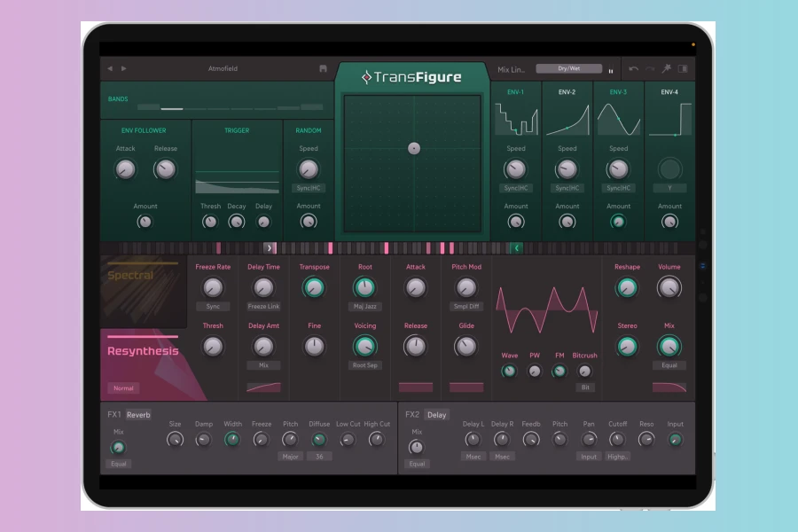
Task: Click the ENV-1 header label
Action: click(515, 92)
